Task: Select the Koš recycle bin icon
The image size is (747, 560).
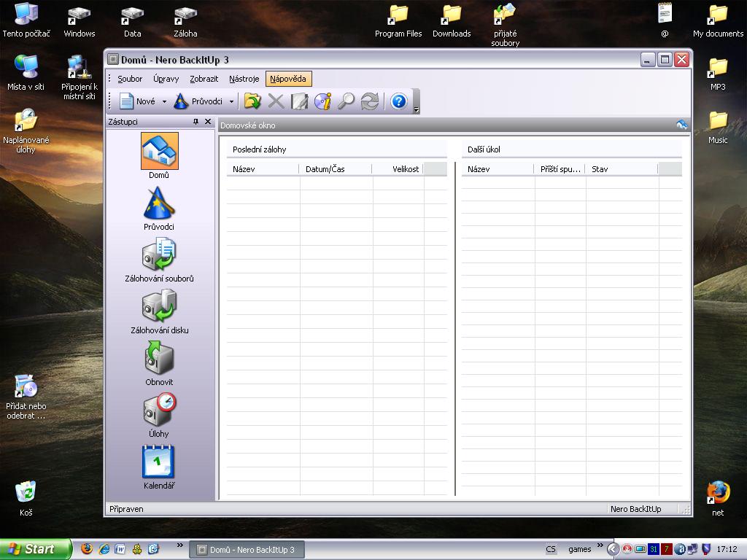Action: pos(26,499)
